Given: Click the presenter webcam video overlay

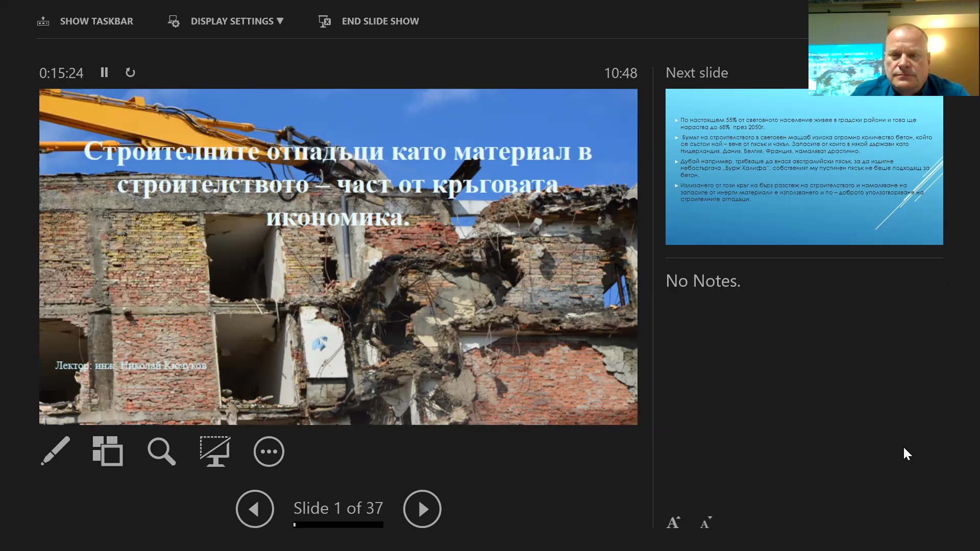Looking at the screenshot, I should click(x=894, y=48).
